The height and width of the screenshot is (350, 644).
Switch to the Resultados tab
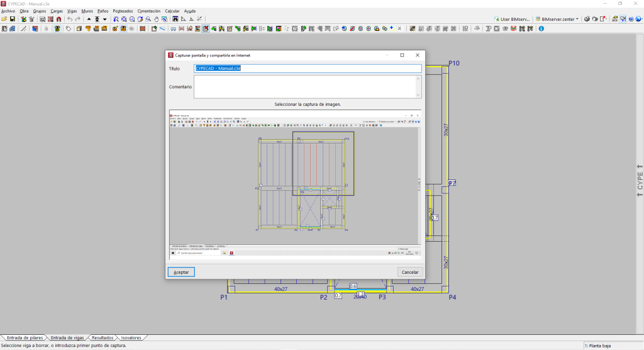tap(102, 337)
